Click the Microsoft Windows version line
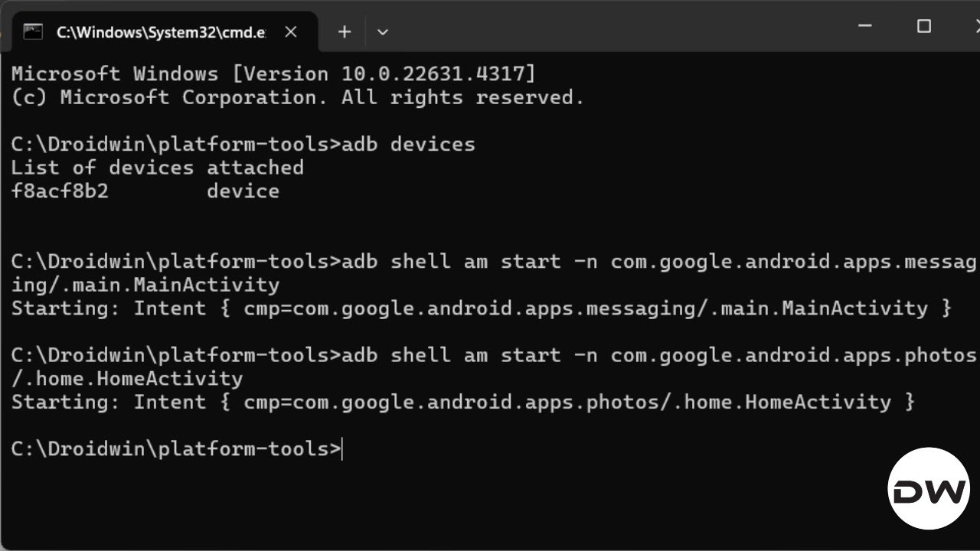 tap(273, 74)
